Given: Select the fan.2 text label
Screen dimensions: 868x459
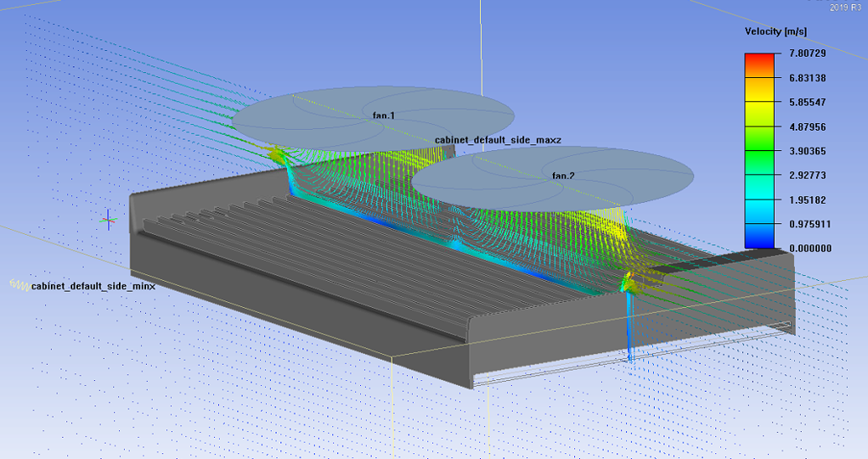Looking at the screenshot, I should coord(564,176).
